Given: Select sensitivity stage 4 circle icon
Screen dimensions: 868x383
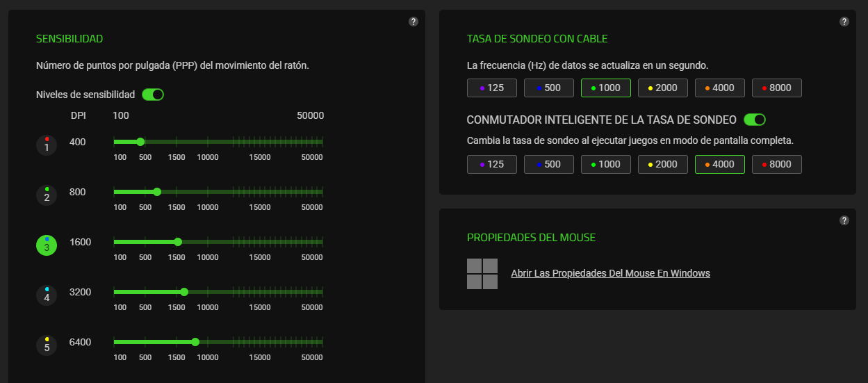Looking at the screenshot, I should coord(47,295).
